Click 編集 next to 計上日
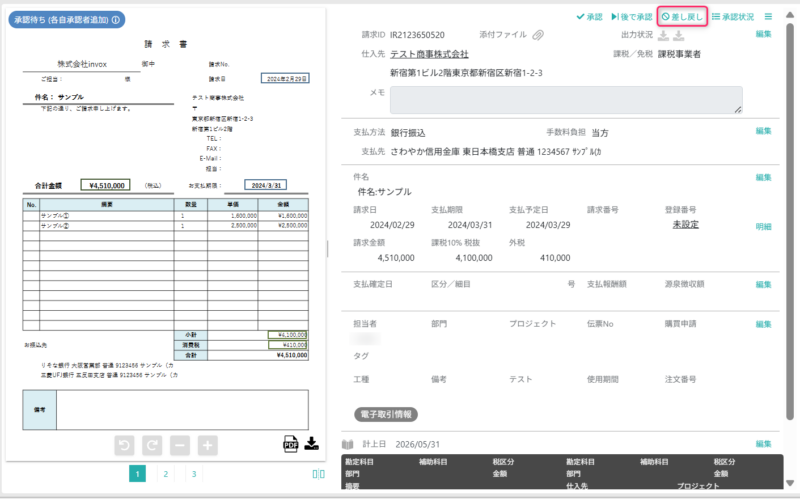Image resolution: width=800 pixels, height=499 pixels. 763,444
